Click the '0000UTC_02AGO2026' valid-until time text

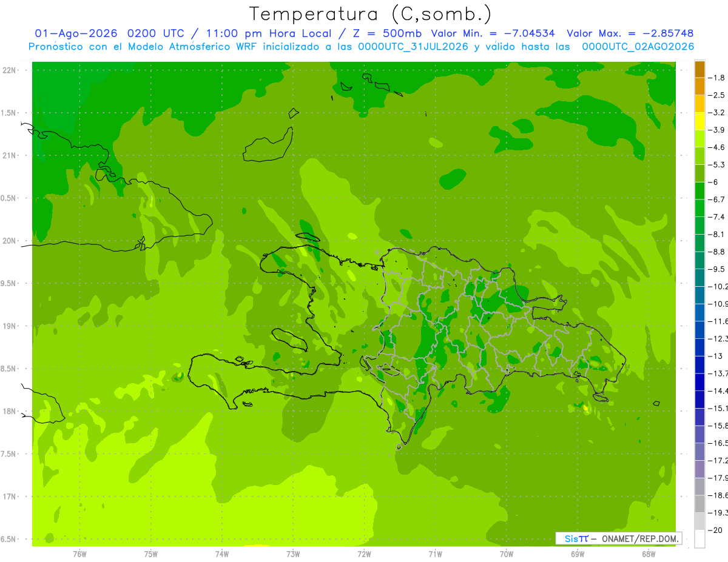[638, 46]
